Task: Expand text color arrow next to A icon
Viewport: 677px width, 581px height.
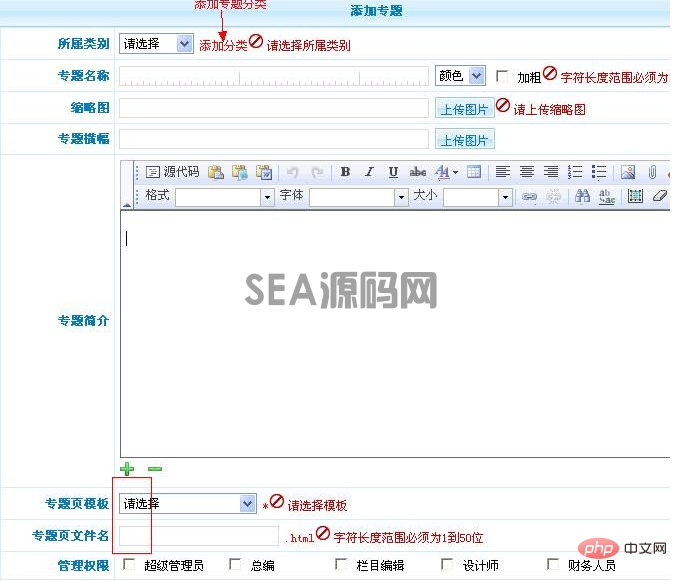Action: pos(456,172)
